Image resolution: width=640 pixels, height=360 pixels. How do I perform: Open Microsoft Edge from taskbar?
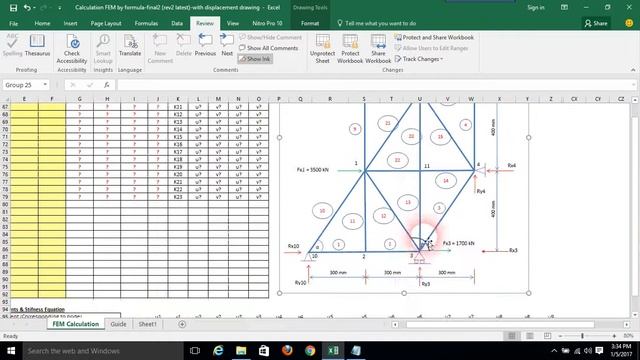click(x=218, y=351)
